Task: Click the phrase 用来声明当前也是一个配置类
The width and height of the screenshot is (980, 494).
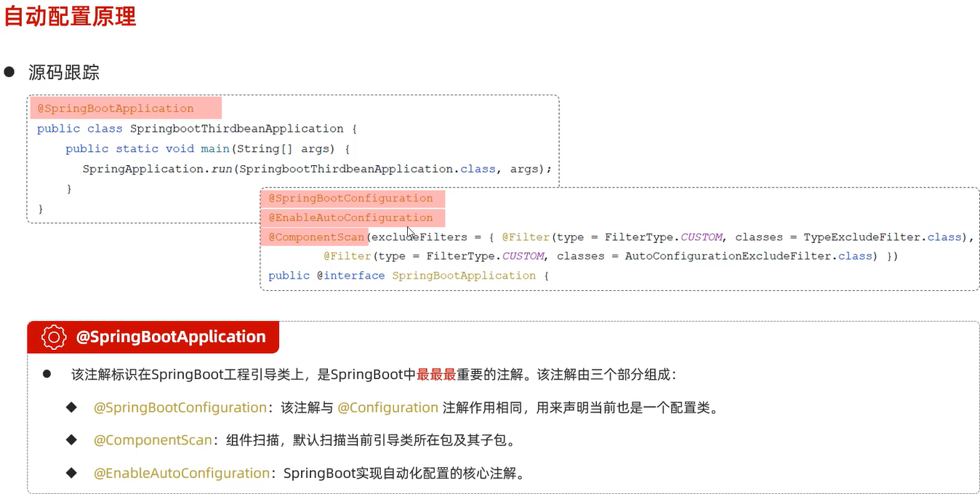Action: [622, 407]
